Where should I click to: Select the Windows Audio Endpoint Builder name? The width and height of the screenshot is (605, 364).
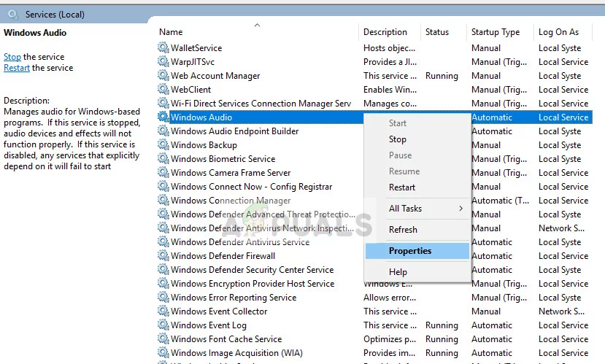[x=234, y=131]
